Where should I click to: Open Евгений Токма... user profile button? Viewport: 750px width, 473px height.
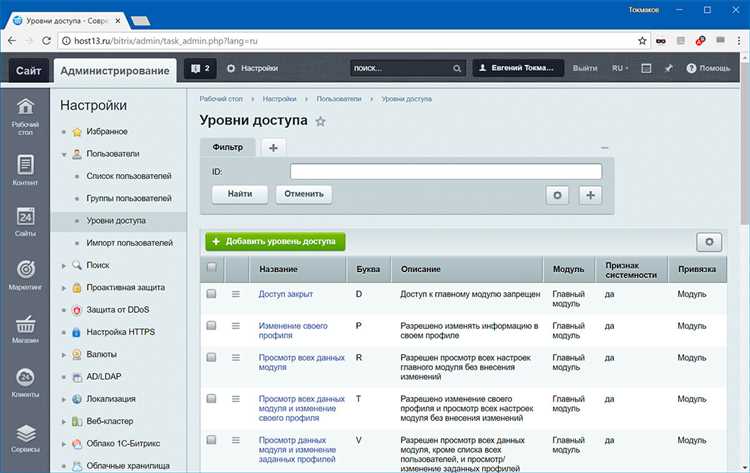click(x=518, y=68)
